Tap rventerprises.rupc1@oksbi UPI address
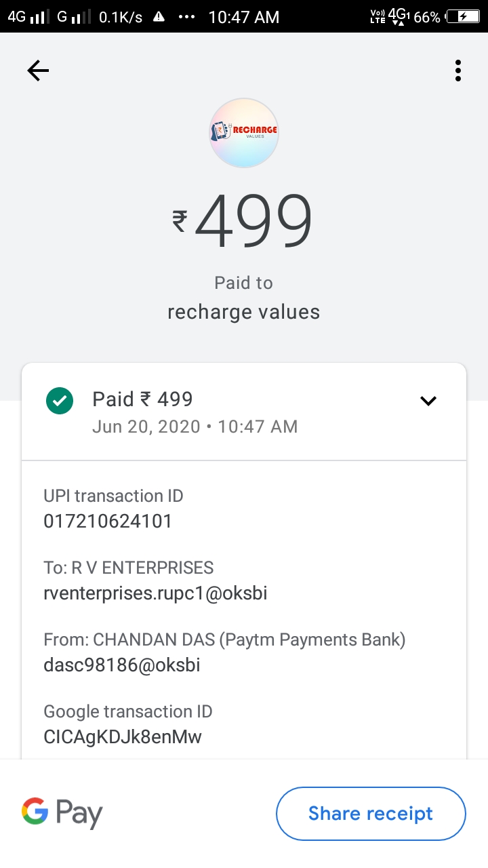Viewport: 488px width, 868px height. pos(155,593)
